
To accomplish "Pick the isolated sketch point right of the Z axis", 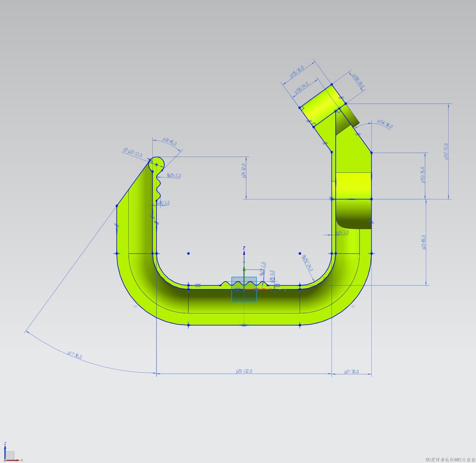I will pos(300,253).
